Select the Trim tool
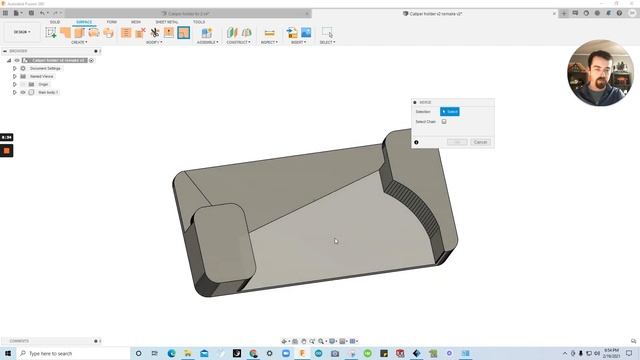Viewport: 640px width, 360px height. coord(126,32)
